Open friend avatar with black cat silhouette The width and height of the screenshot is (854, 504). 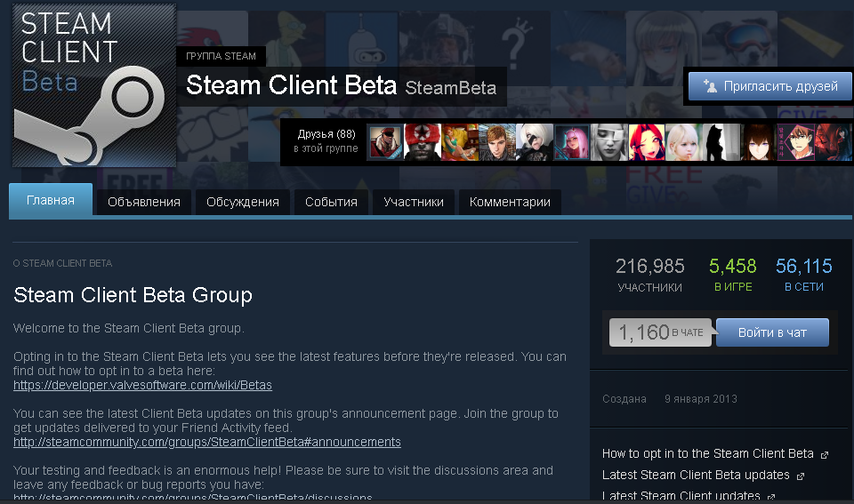721,142
